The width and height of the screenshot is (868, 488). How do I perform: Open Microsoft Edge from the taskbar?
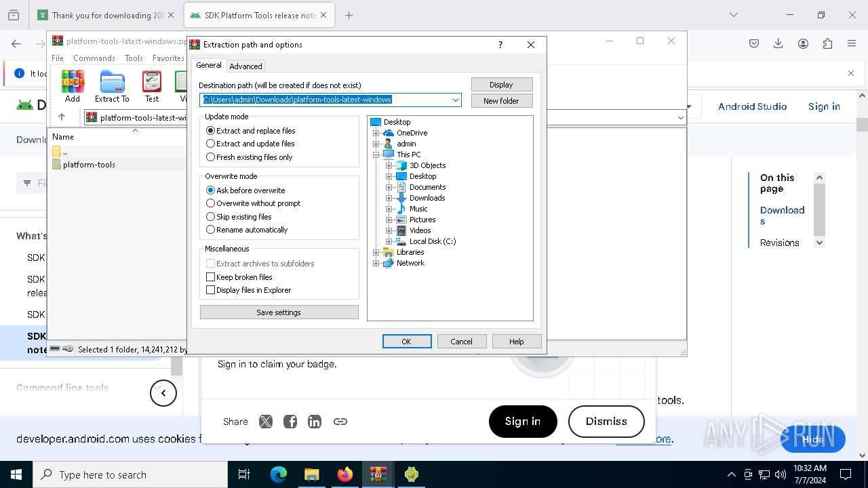(x=279, y=474)
